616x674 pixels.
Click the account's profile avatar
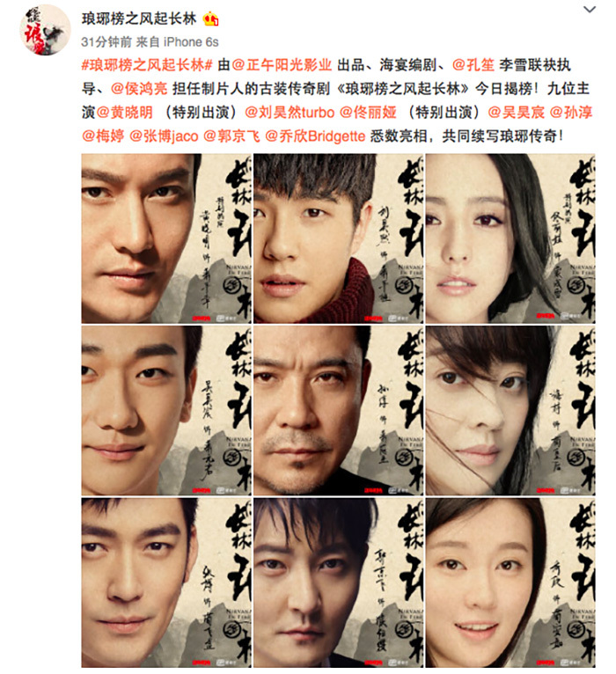click(x=45, y=30)
